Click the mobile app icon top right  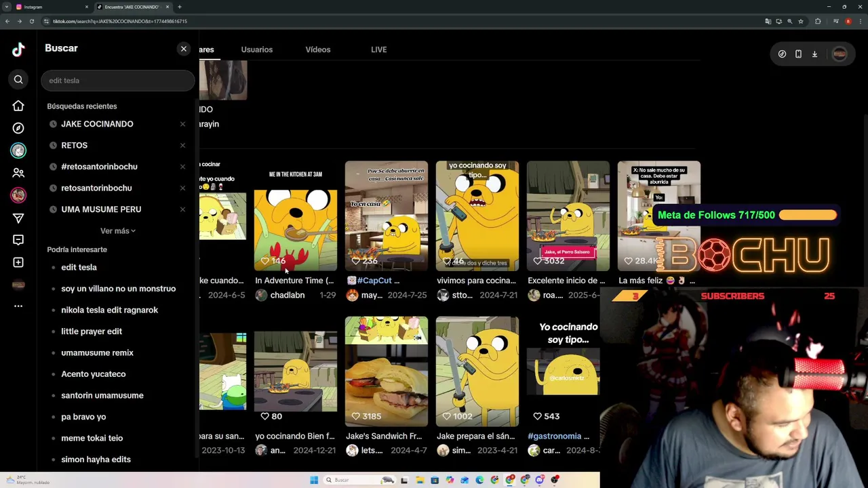coord(798,54)
